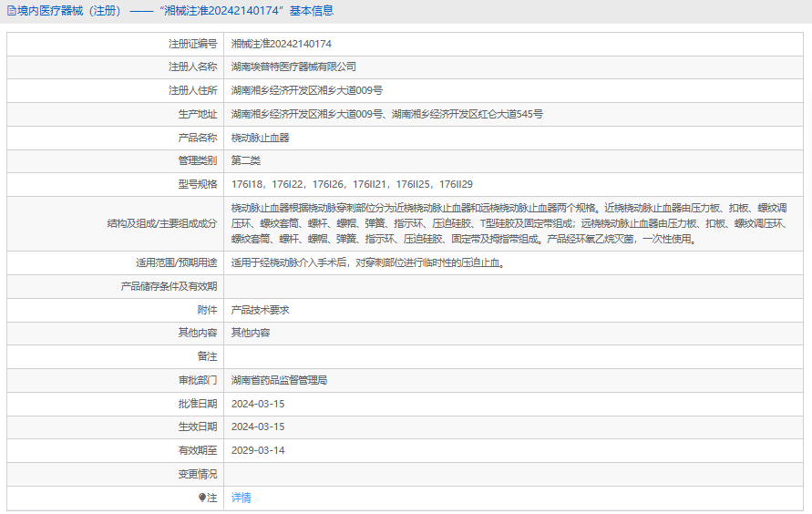Click the 注册证编号 label
Image resolution: width=812 pixels, height=514 pixels.
click(x=192, y=44)
